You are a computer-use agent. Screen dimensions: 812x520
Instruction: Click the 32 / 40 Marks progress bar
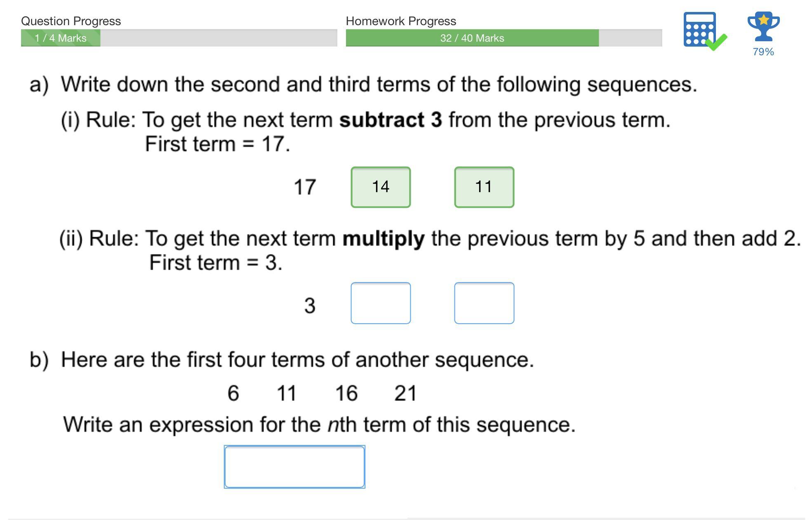(x=504, y=38)
